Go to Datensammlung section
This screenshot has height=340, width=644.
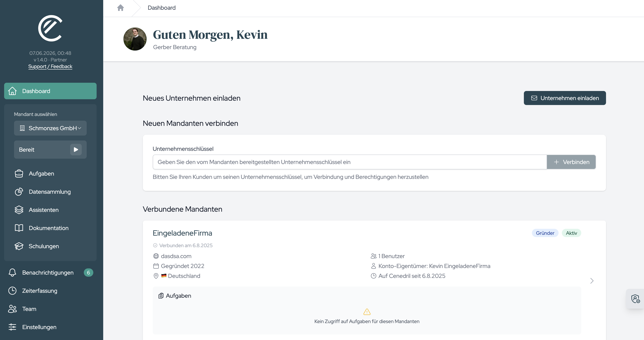(50, 192)
